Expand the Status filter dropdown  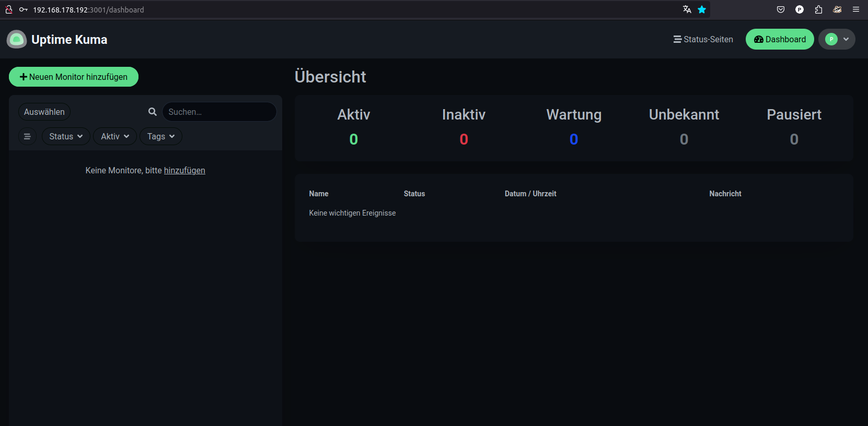[66, 136]
